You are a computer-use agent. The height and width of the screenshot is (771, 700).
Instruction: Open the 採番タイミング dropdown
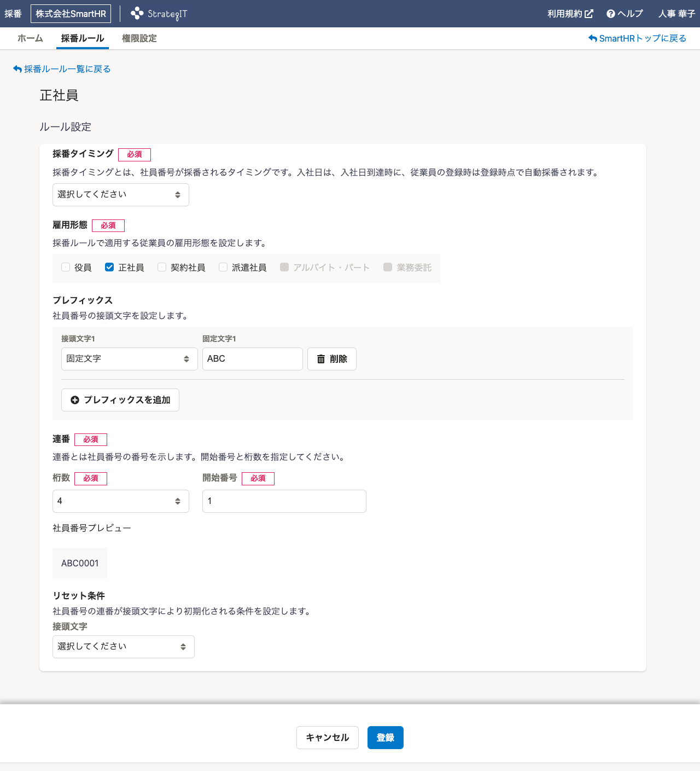(x=120, y=194)
